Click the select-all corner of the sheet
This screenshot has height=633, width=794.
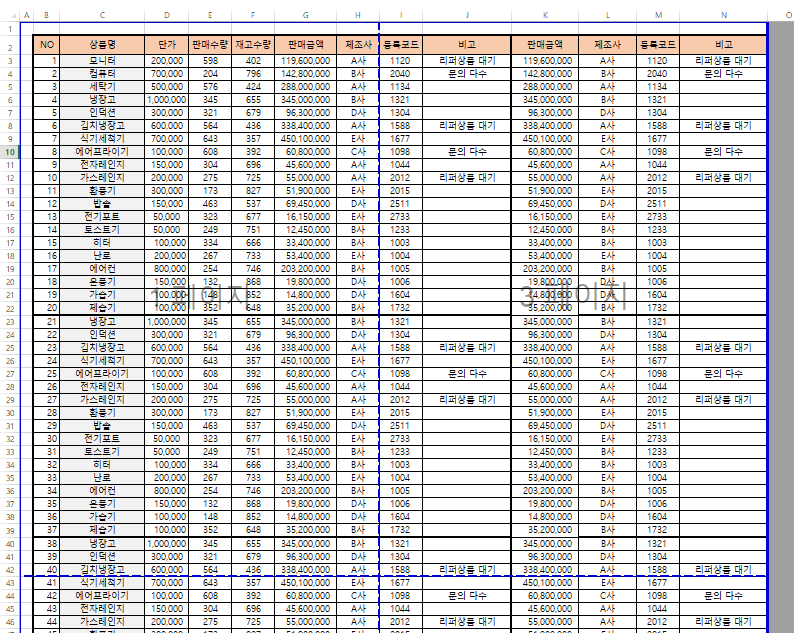[10, 15]
